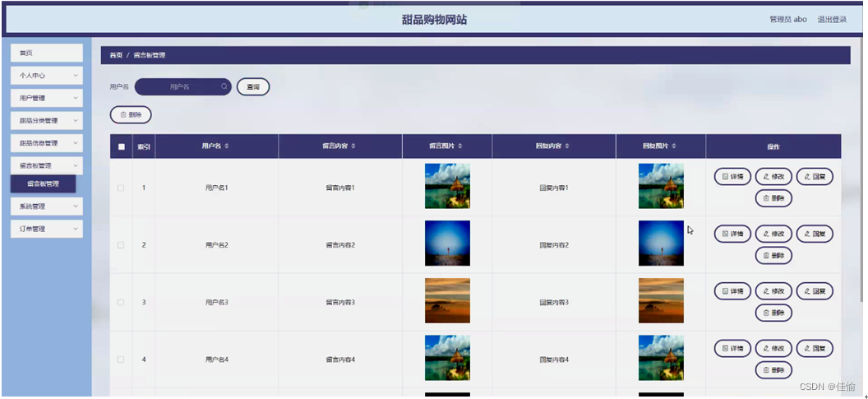Expand the 个人中心 sidebar menu
This screenshot has height=399, width=868.
pos(47,76)
